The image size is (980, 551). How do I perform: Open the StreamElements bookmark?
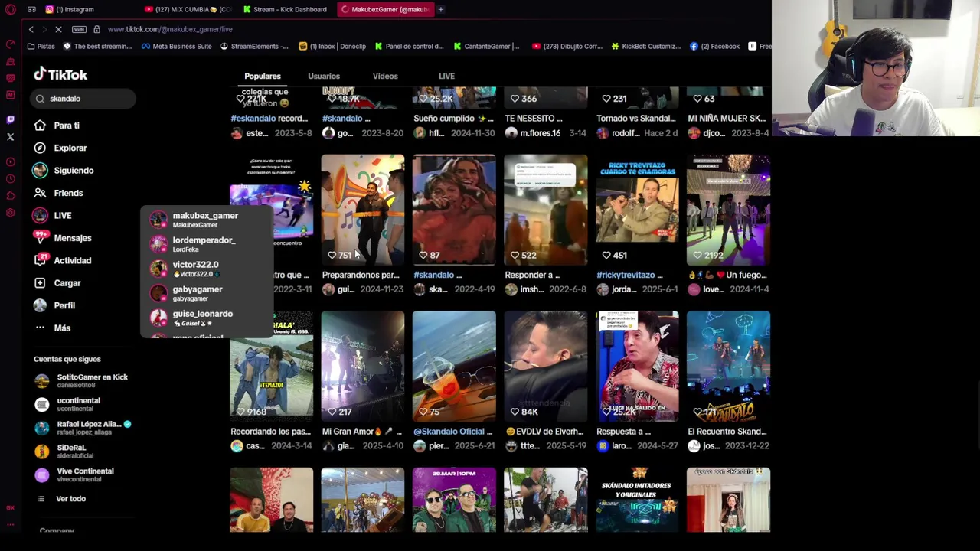(x=253, y=46)
